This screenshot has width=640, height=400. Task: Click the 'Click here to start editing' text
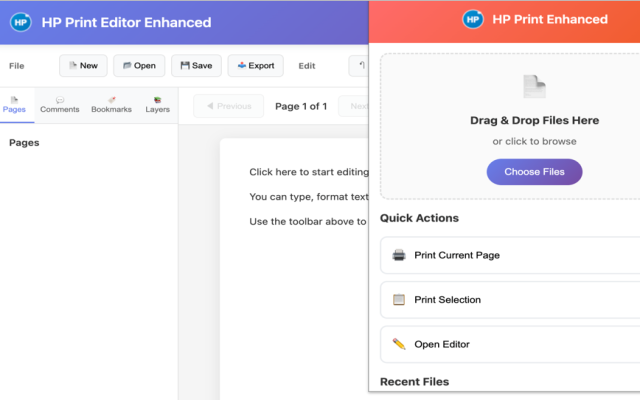click(309, 172)
